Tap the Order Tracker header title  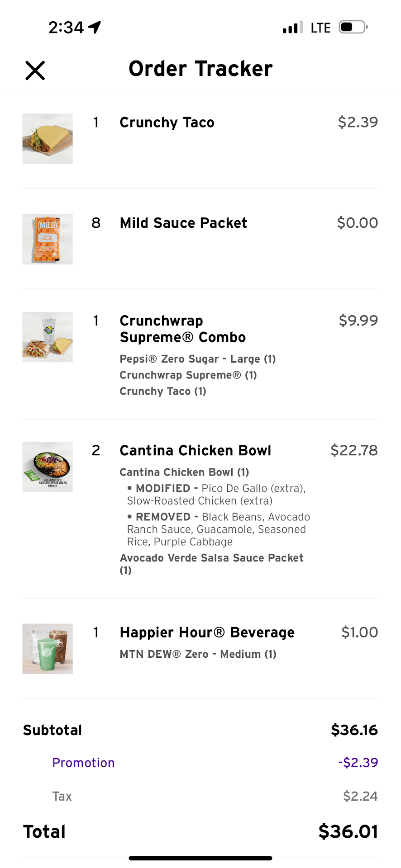pos(200,69)
